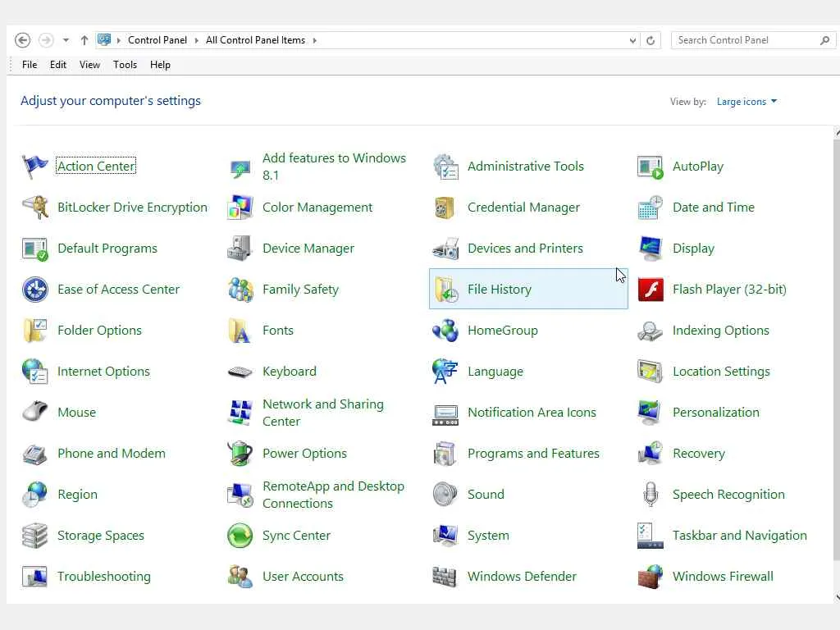Image resolution: width=840 pixels, height=630 pixels.
Task: Open the File menu
Action: pos(30,65)
